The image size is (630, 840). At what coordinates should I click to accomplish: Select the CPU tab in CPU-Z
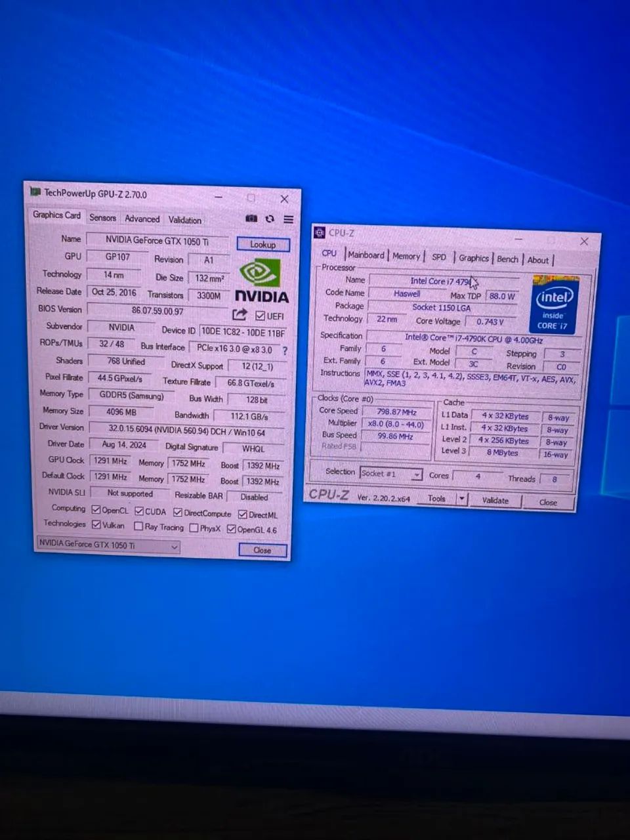pos(329,253)
